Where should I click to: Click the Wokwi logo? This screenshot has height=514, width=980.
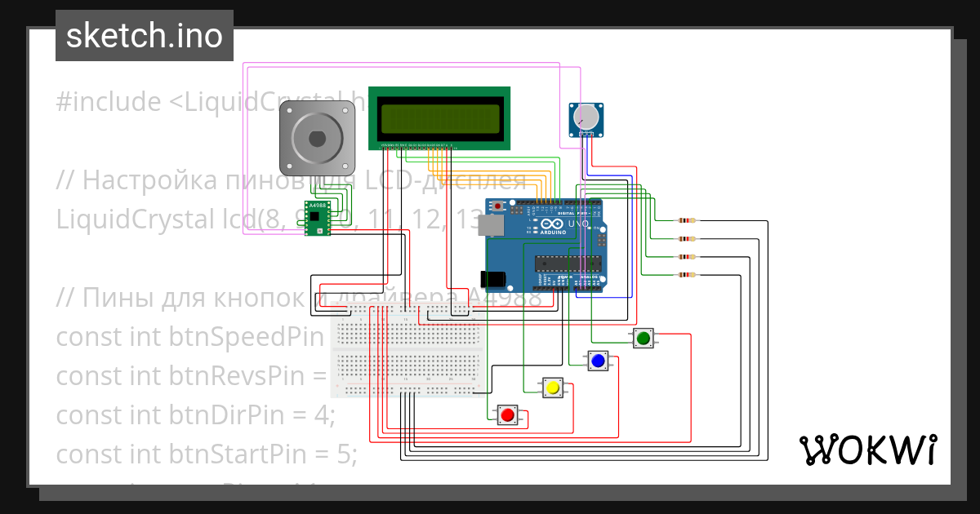870,447
